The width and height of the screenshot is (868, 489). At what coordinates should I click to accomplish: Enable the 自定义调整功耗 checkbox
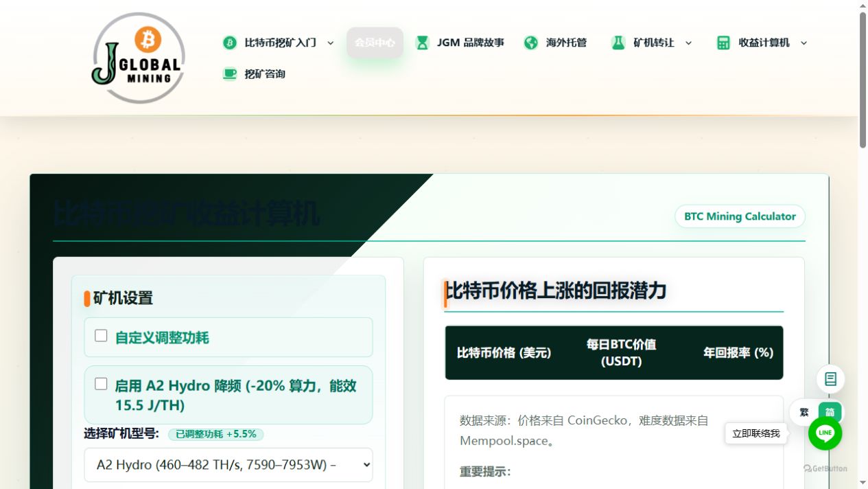point(101,336)
